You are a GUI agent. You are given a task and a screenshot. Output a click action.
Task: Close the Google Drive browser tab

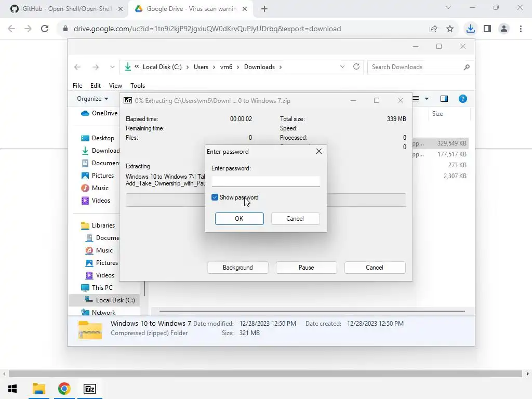[245, 9]
